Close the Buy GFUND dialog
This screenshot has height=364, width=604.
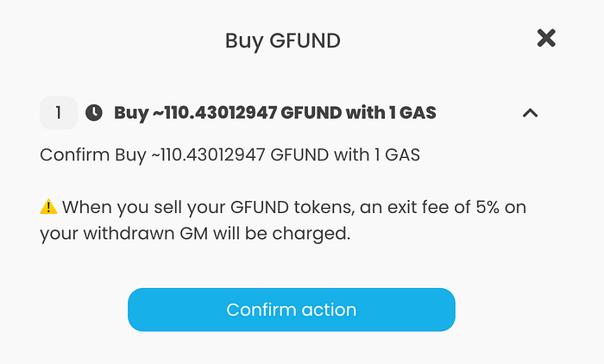pos(546,38)
